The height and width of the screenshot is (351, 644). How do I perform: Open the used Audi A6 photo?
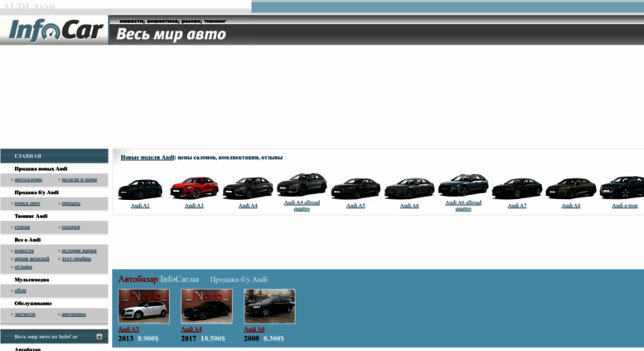[269, 306]
